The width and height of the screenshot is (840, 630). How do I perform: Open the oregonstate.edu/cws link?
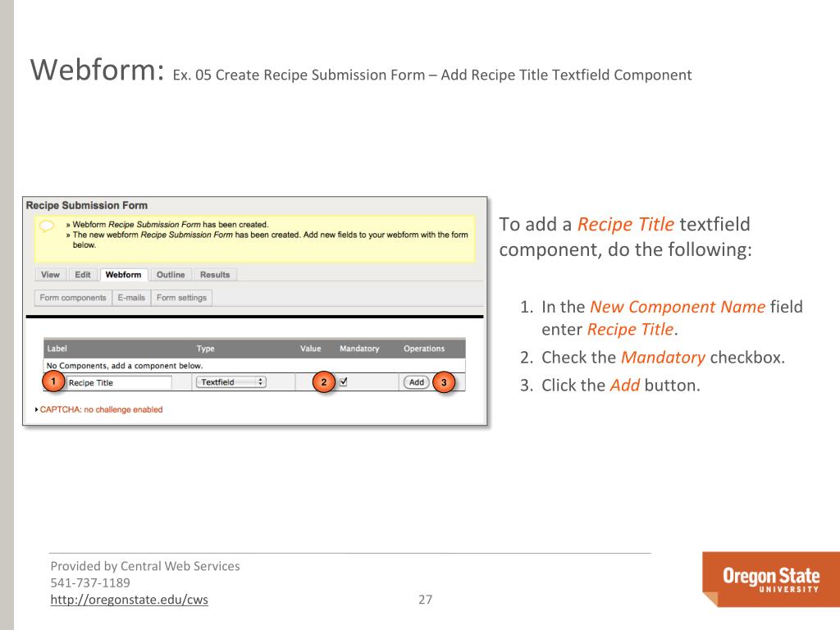129,600
